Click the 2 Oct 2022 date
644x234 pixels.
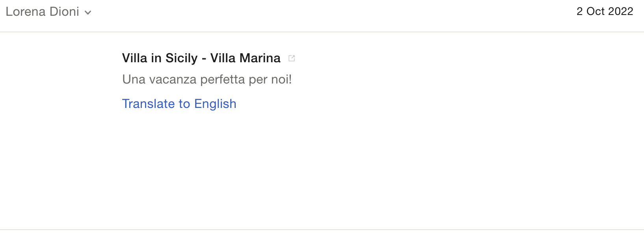(605, 11)
